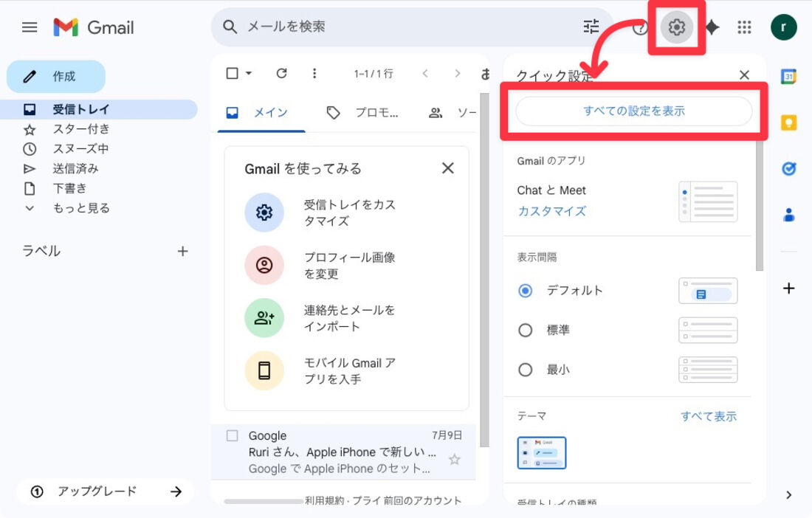Screen dimensions: 812x518
Task: Get add-ons plus icon
Action: pyautogui.click(x=788, y=289)
